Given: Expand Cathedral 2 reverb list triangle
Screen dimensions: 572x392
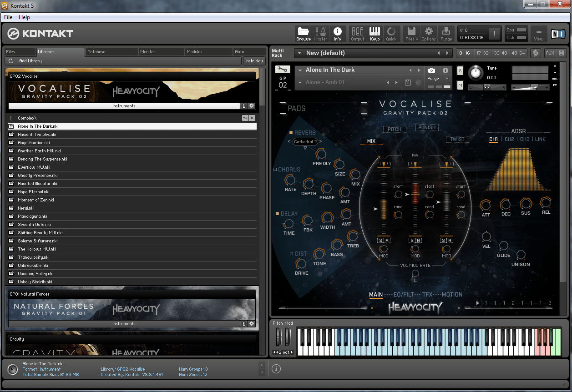Looking at the screenshot, I should pos(305,148).
